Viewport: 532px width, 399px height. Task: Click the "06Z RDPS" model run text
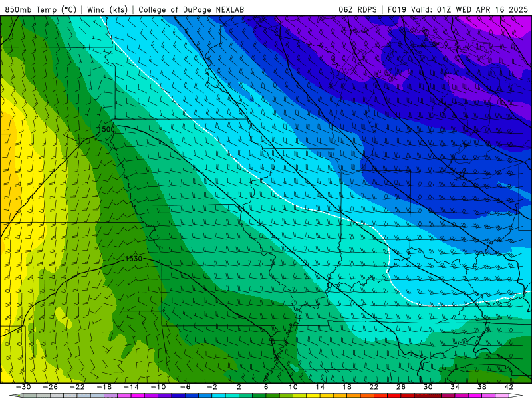[358, 9]
